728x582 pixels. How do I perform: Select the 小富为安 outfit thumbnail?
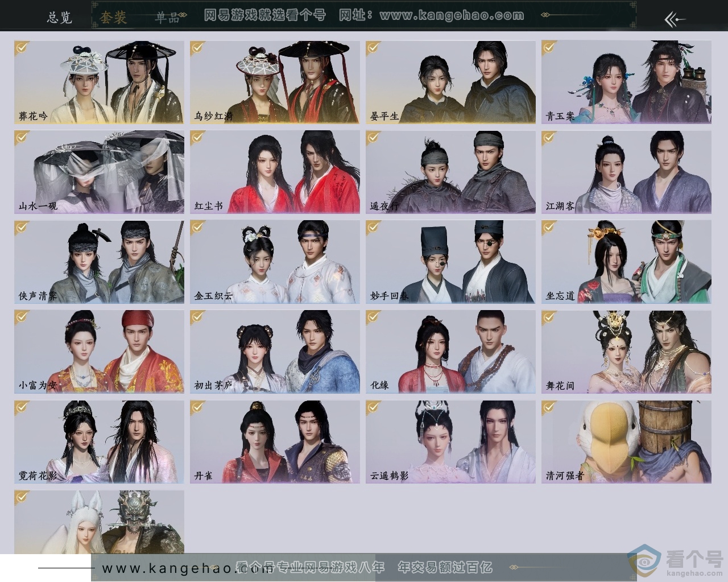click(x=99, y=352)
